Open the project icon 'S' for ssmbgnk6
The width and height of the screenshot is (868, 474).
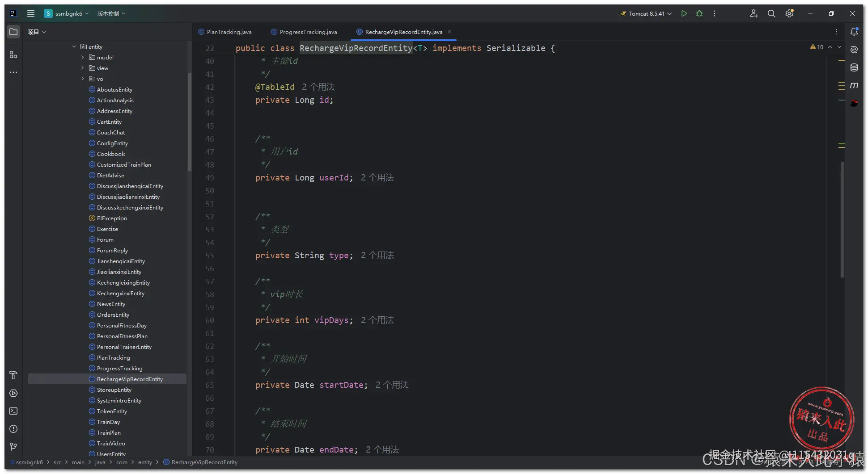click(x=48, y=13)
